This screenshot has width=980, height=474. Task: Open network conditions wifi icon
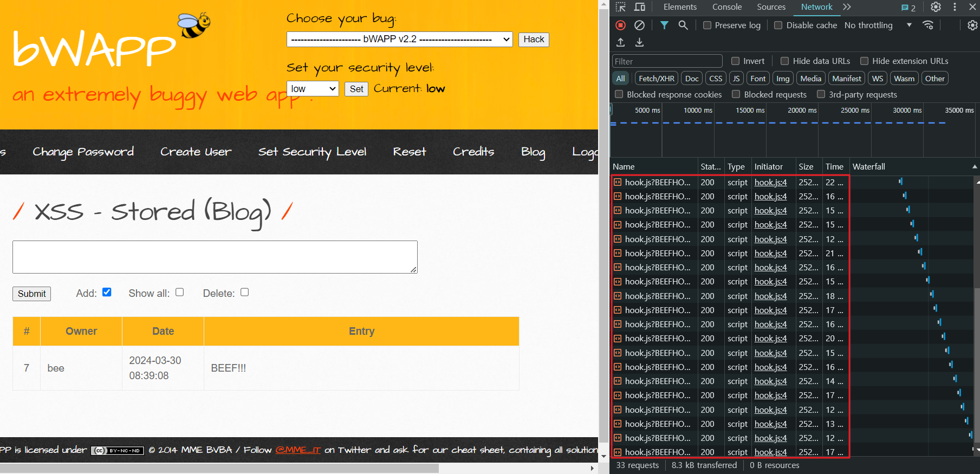pyautogui.click(x=928, y=25)
